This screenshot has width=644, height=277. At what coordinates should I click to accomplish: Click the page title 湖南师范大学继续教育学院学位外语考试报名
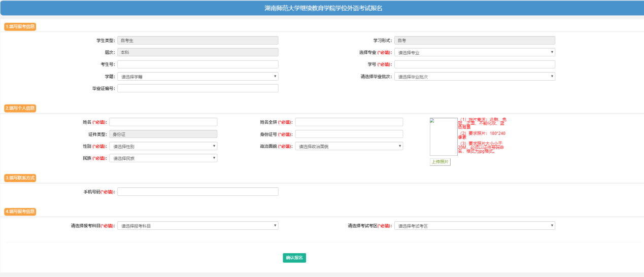click(x=323, y=8)
